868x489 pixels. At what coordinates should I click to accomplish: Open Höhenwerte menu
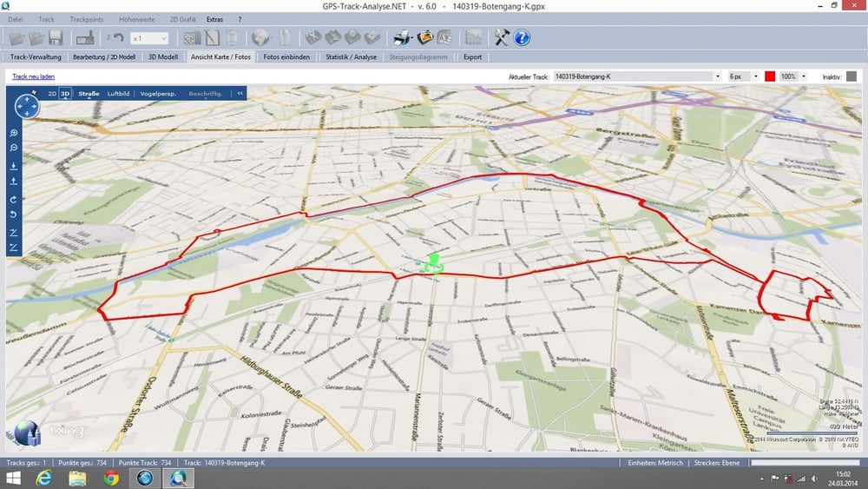[137, 19]
